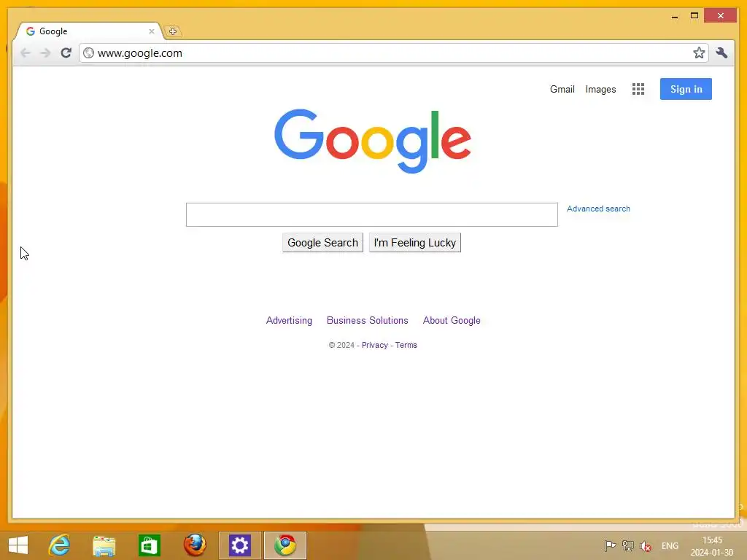Open the Gmail link

click(562, 90)
